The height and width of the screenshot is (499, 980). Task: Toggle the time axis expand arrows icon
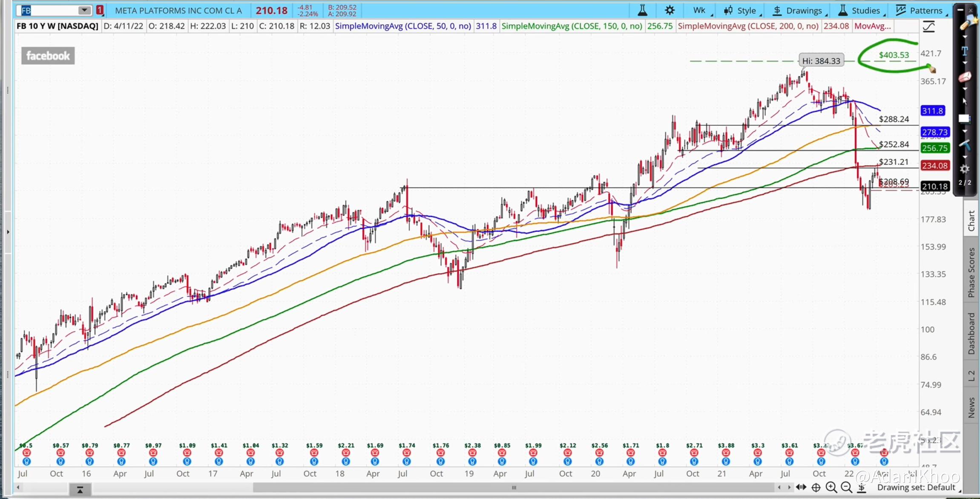(x=801, y=487)
